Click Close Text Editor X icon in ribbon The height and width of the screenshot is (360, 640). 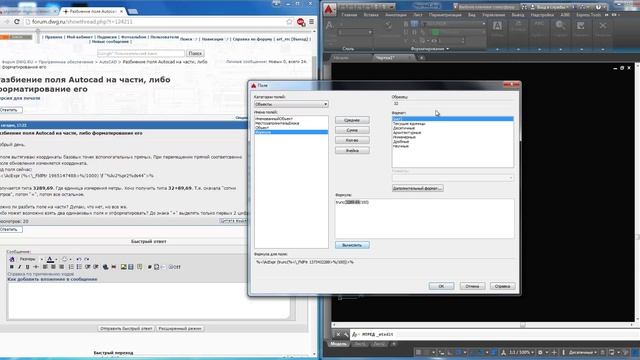[x=602, y=26]
